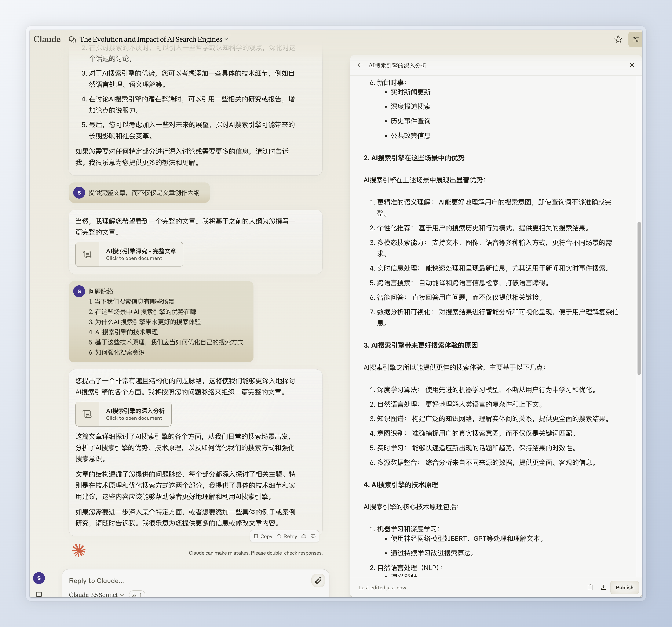Click heading 3. AI搜索引擎带来更好搜索体验的原因
This screenshot has height=627, width=672.
click(420, 345)
